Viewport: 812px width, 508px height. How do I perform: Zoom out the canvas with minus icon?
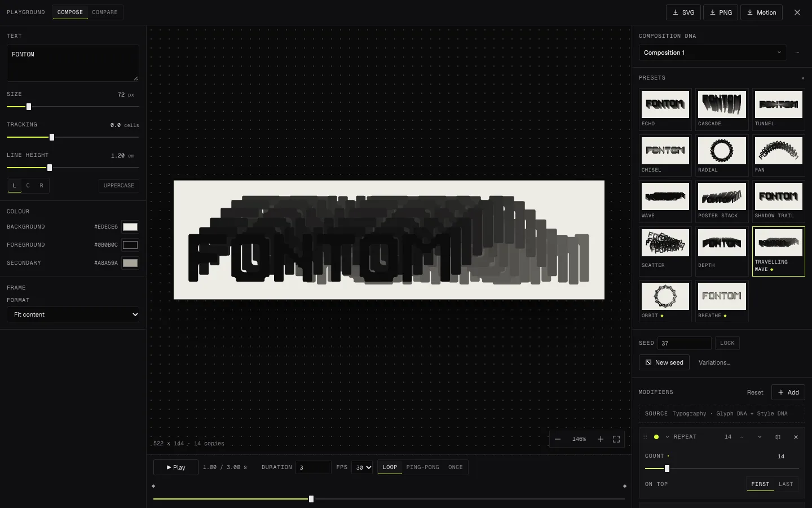point(558,439)
